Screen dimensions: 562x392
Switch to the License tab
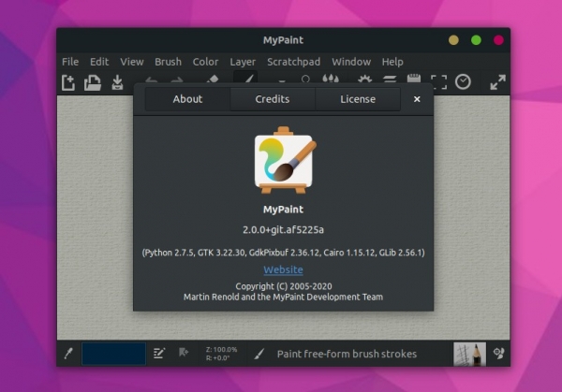click(x=358, y=99)
